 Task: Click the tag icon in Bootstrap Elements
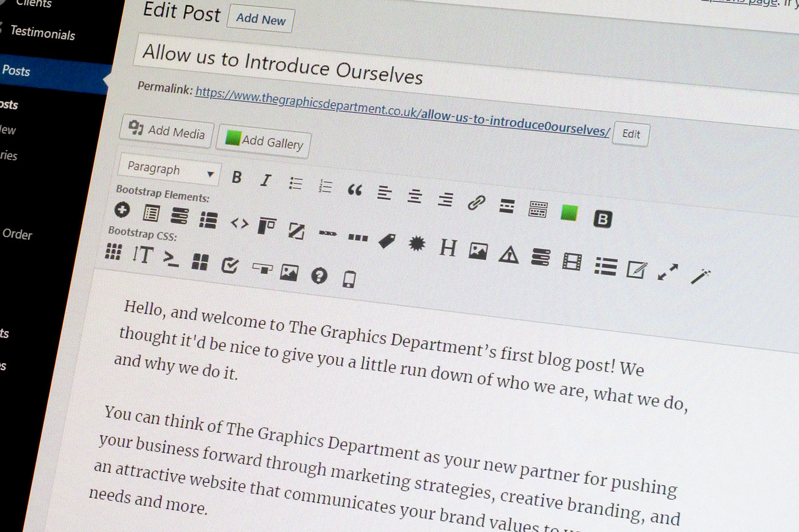[x=386, y=240]
